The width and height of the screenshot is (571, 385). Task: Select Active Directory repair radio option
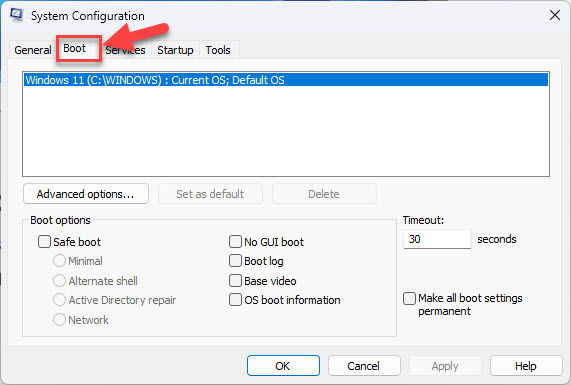click(x=59, y=300)
